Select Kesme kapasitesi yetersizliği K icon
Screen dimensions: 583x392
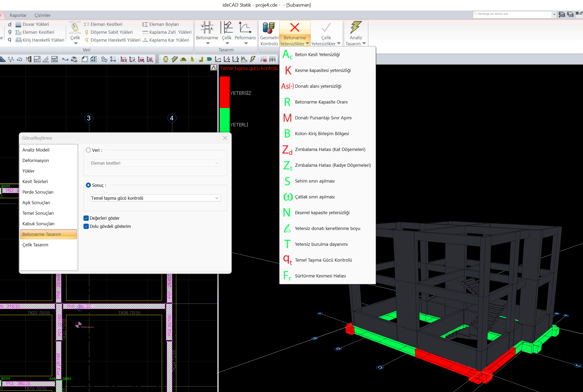288,70
